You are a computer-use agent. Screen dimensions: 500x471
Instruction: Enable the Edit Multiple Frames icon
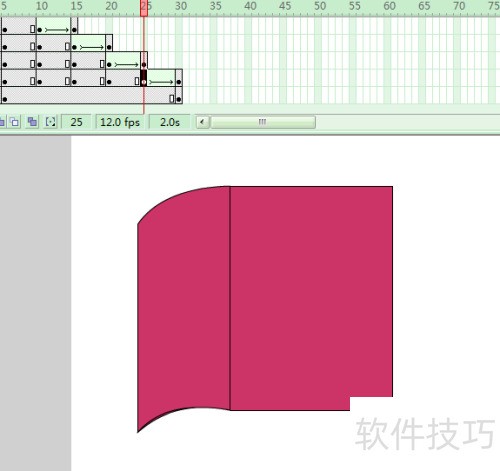pos(32,122)
